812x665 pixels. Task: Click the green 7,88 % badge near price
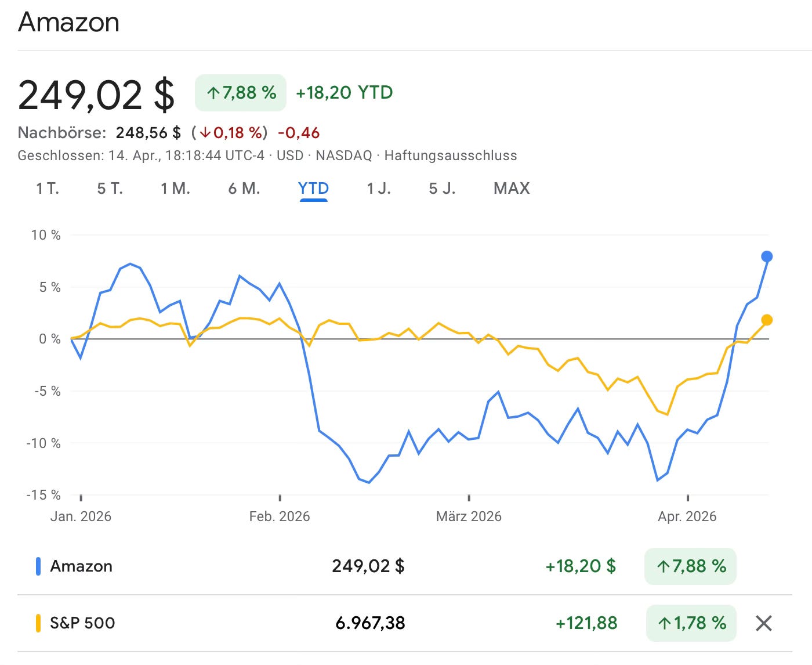tap(241, 93)
